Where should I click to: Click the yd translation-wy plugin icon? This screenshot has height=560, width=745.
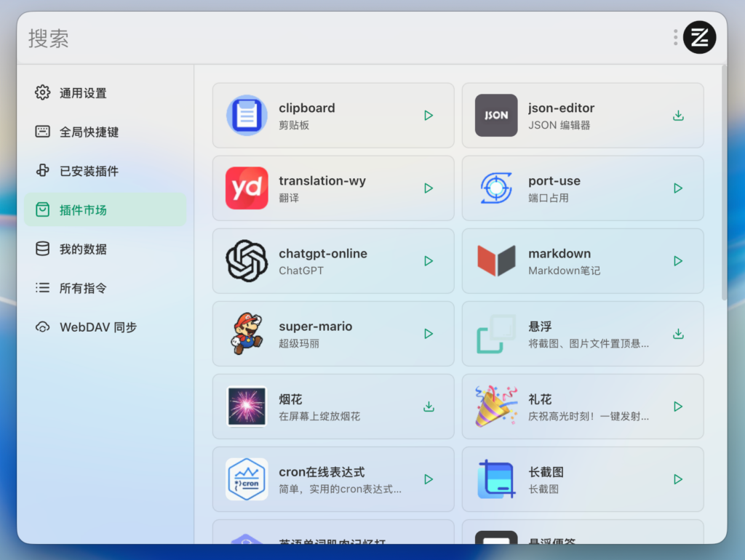point(247,188)
